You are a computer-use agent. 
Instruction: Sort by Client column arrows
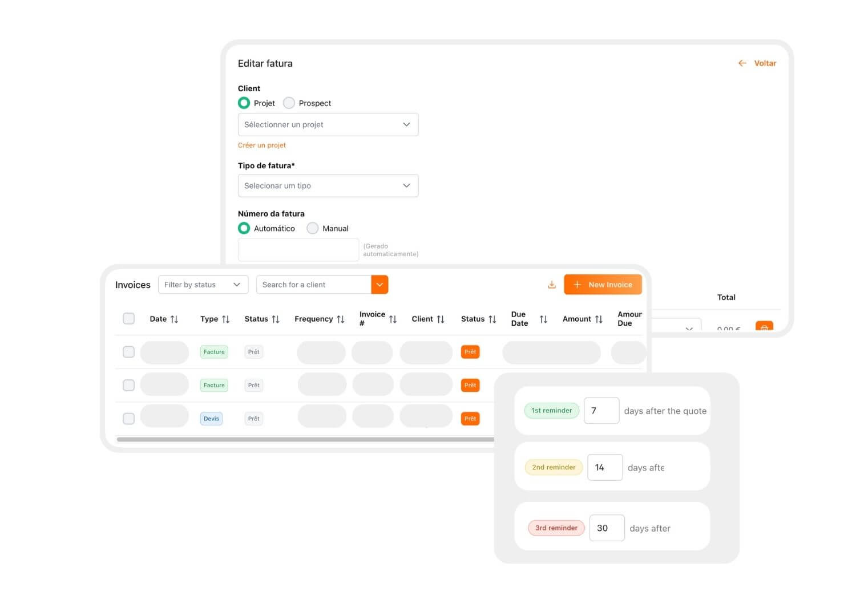coord(441,319)
